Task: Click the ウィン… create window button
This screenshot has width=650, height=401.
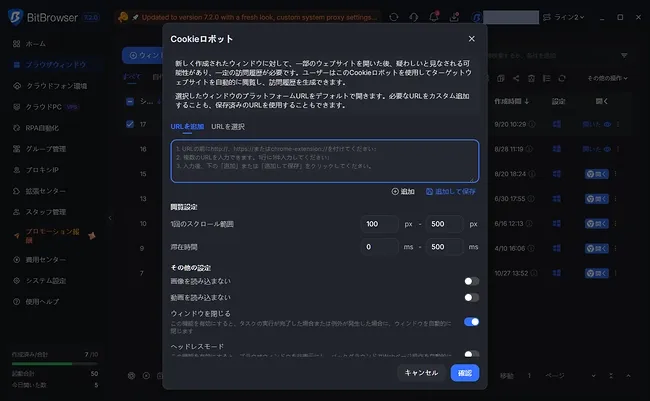Action: (x=144, y=55)
